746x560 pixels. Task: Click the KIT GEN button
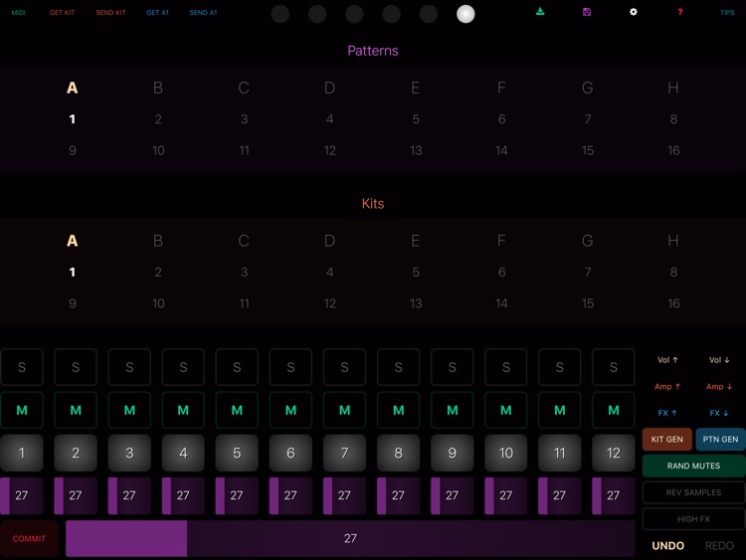667,440
